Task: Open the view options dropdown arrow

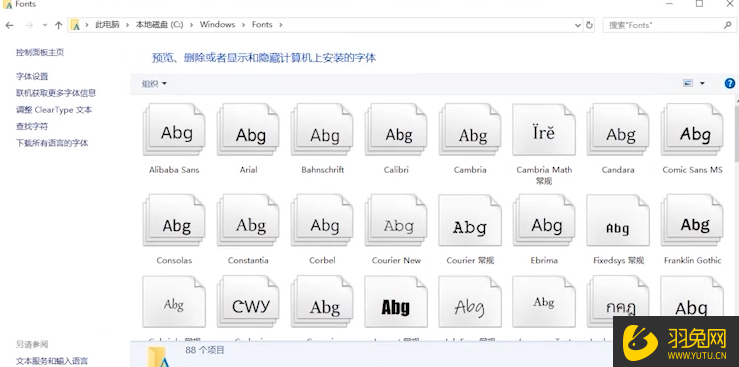Action: (702, 83)
